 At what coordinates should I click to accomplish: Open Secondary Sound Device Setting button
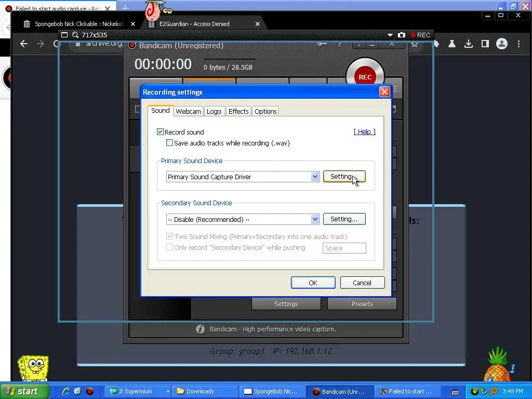click(344, 219)
